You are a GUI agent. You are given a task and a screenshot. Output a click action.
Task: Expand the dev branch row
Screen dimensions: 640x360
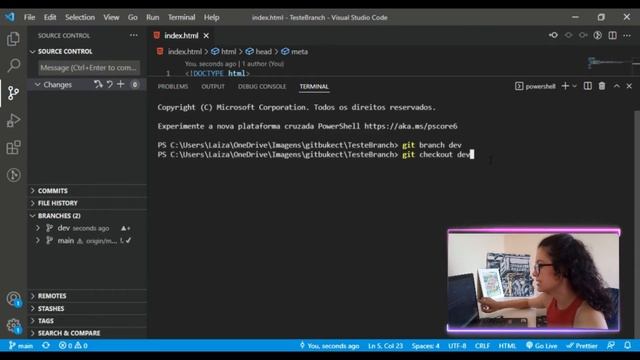click(38, 228)
